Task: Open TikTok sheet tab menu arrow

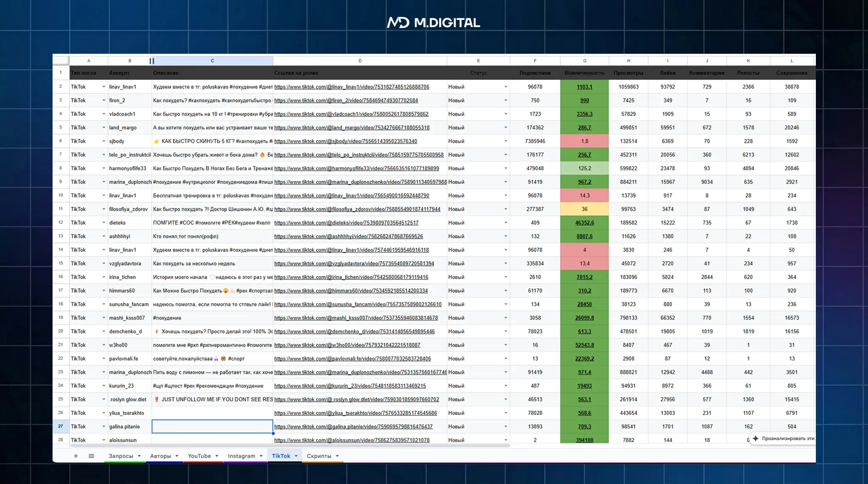Action: pyautogui.click(x=296, y=456)
